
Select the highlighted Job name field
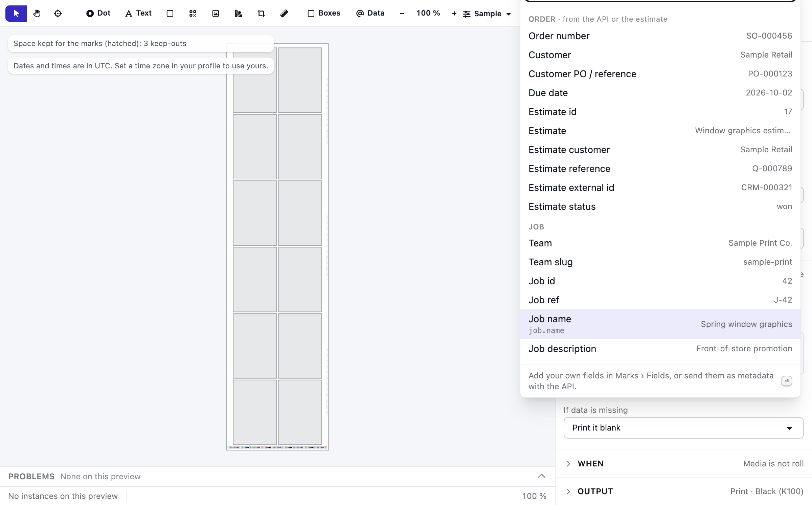(x=660, y=324)
